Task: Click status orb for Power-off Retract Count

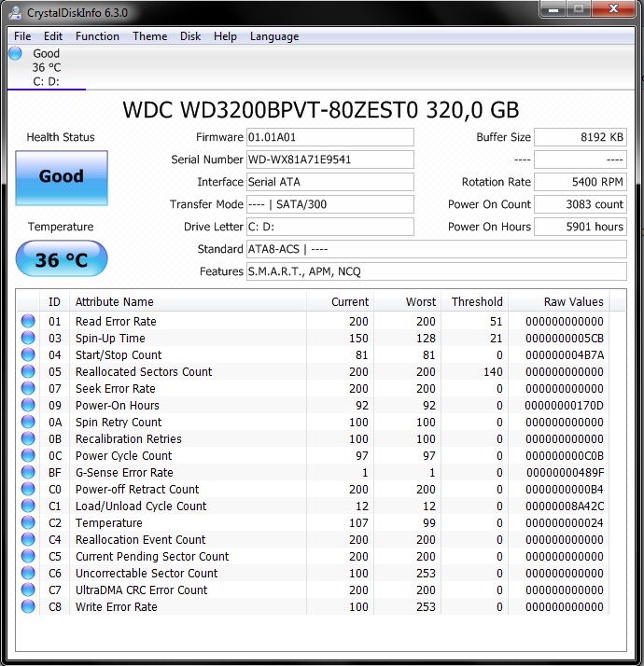Action: tap(28, 490)
